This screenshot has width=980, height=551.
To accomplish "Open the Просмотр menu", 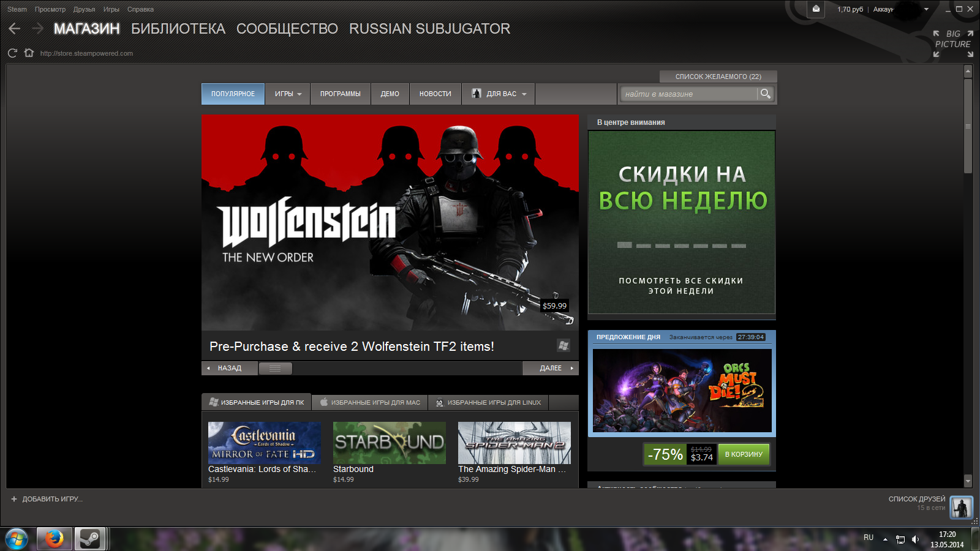I will (50, 9).
